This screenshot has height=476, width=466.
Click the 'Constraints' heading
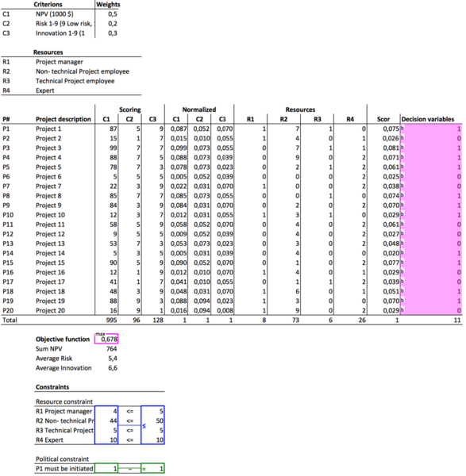[52, 387]
